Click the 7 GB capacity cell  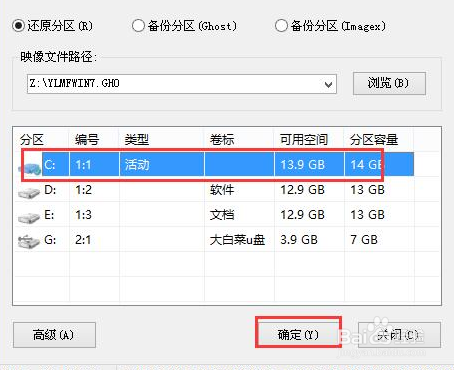(364, 240)
